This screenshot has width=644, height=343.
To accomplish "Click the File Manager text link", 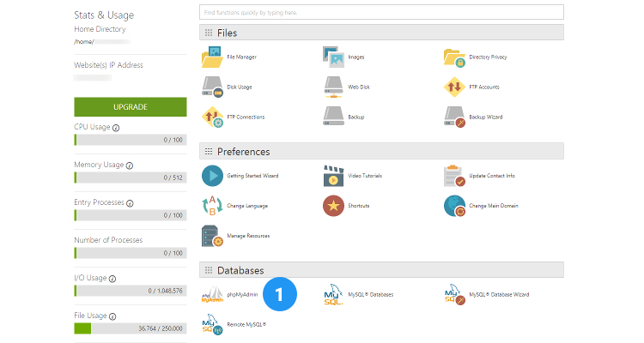I will coord(241,57).
